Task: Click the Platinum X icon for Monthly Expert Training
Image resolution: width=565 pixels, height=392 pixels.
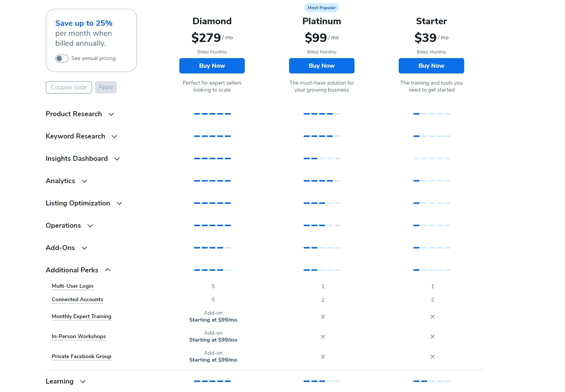Action: point(323,317)
